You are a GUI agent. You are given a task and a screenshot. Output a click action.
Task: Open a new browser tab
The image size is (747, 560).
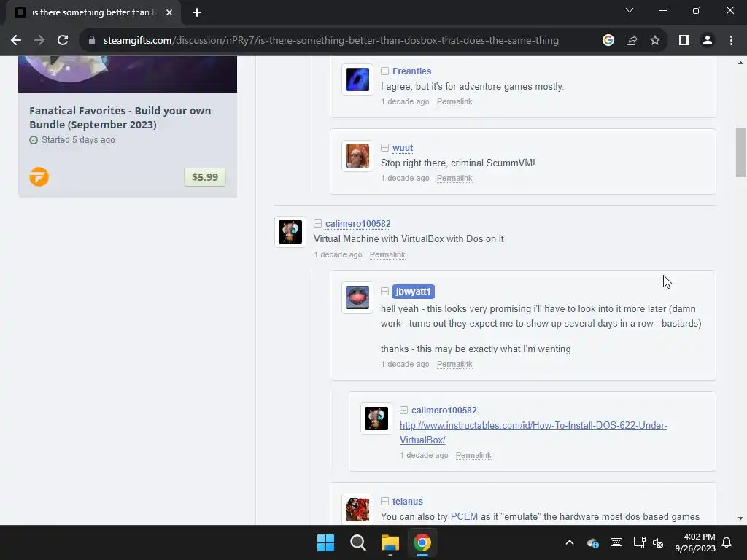(x=197, y=12)
